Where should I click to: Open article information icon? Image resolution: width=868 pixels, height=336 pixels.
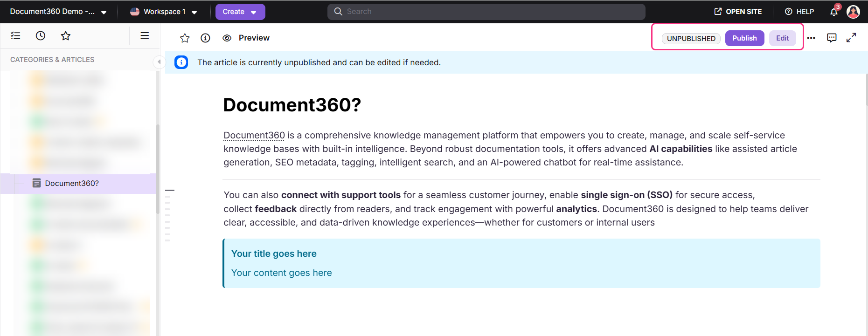pos(205,38)
